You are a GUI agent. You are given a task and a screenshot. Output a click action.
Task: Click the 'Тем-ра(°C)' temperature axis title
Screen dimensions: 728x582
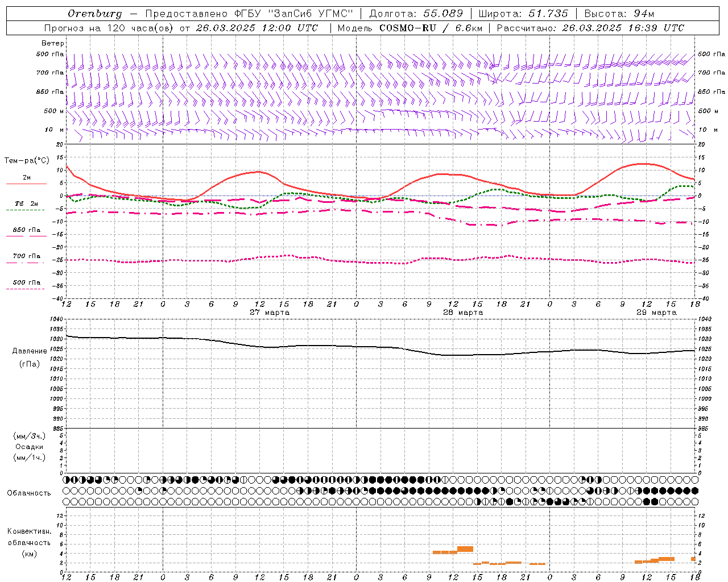[27, 161]
